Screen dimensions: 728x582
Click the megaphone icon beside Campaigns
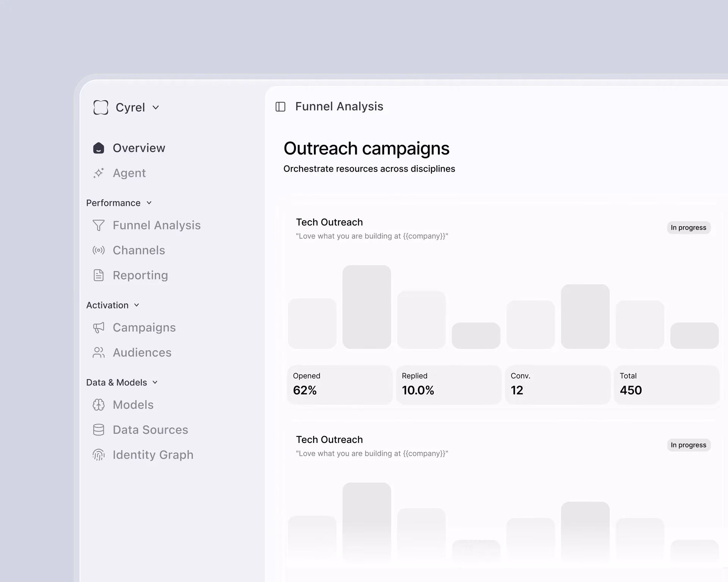pyautogui.click(x=99, y=327)
